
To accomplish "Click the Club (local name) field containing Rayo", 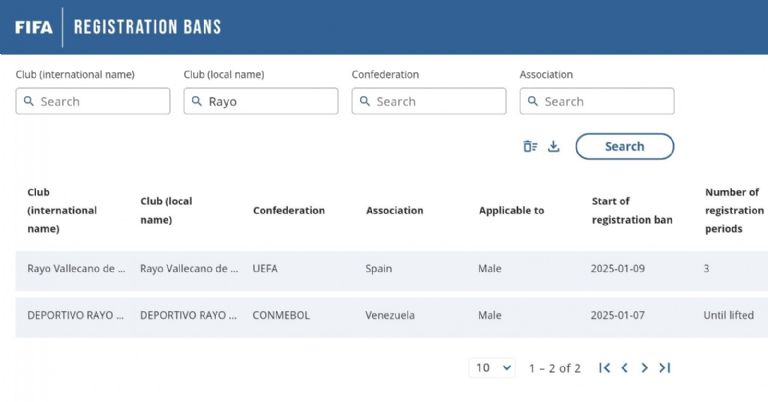I will pyautogui.click(x=270, y=101).
